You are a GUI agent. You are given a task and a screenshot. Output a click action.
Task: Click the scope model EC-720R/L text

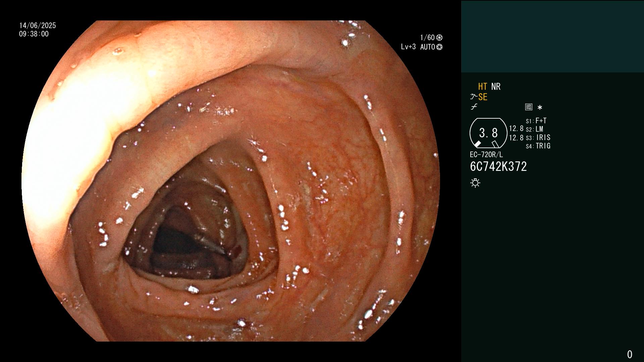[x=486, y=155]
